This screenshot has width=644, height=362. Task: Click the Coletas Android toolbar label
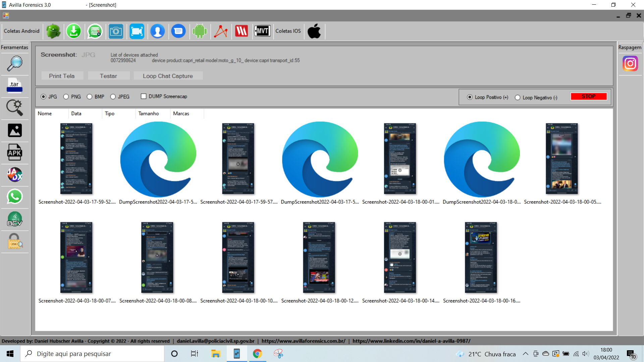pos(21,31)
